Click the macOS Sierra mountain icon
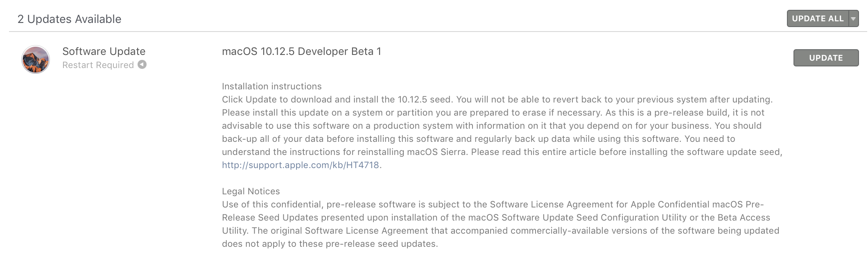Screen dimensions: 868x255 coord(36,59)
